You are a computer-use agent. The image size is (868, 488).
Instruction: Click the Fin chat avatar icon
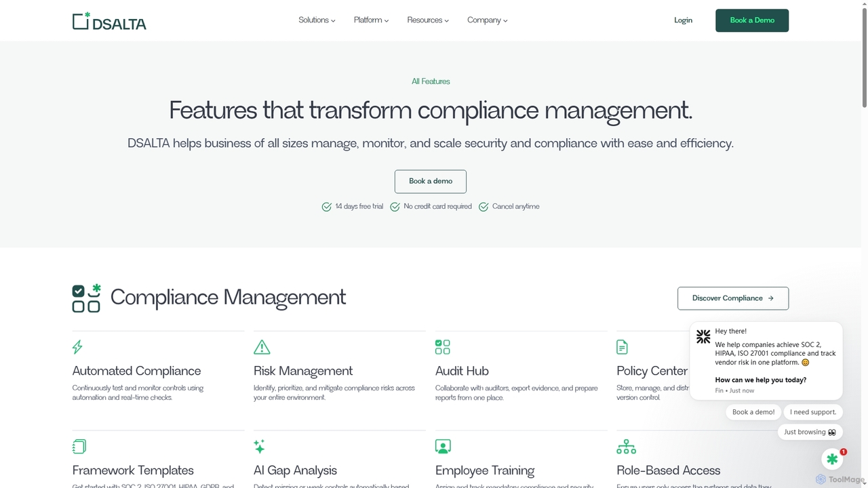coord(703,336)
